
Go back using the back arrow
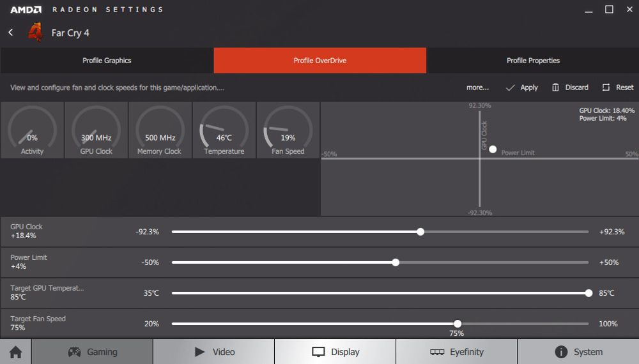click(11, 33)
